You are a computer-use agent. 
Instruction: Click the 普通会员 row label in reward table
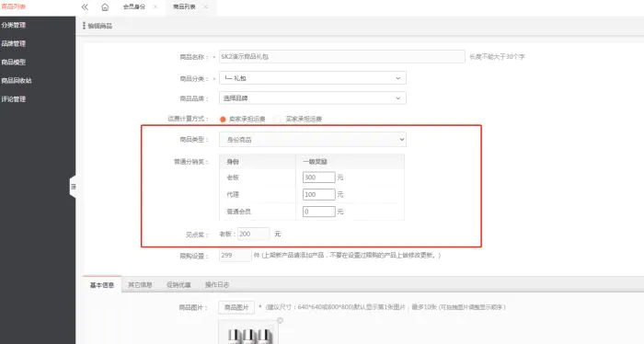click(238, 212)
